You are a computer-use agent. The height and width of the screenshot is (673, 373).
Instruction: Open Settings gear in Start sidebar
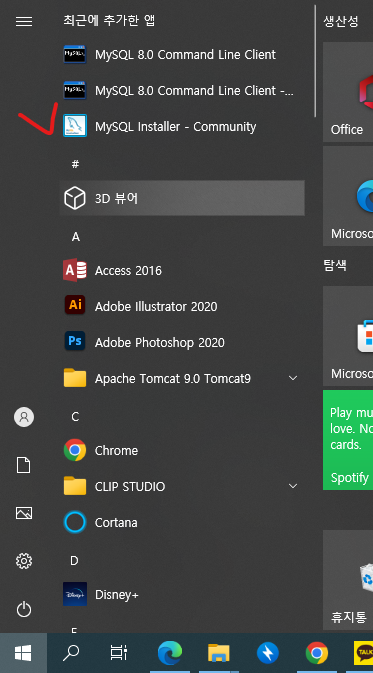click(x=24, y=561)
